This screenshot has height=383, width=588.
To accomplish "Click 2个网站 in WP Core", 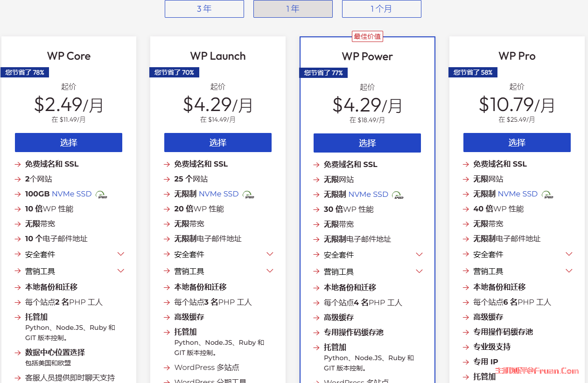I will coord(39,179).
